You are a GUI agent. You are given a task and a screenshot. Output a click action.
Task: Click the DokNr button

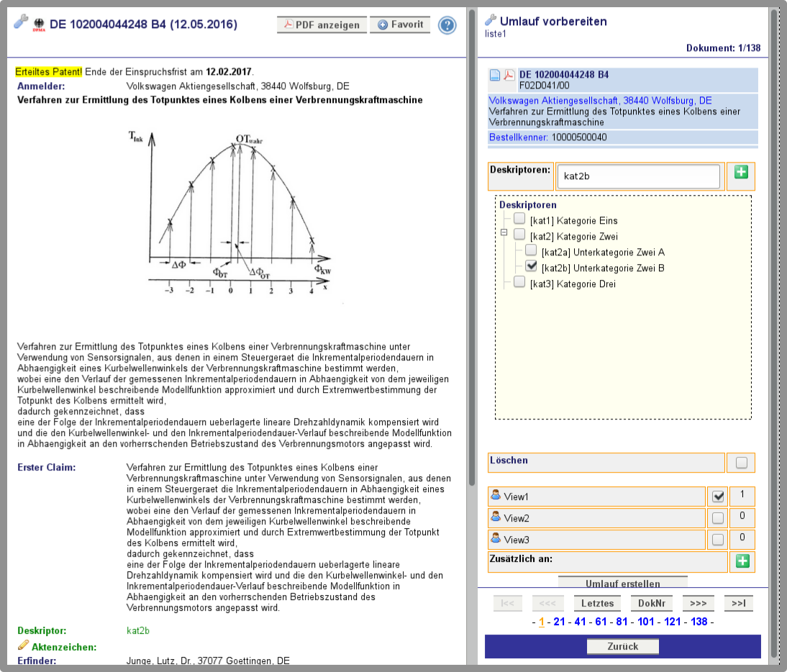[652, 603]
